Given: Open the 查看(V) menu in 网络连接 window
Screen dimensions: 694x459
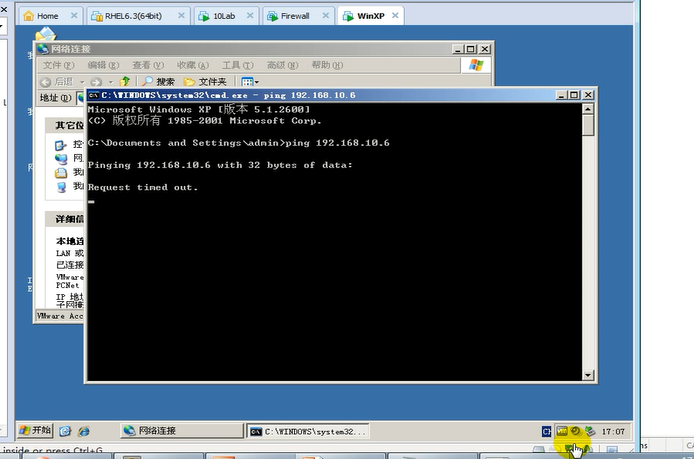Looking at the screenshot, I should tap(148, 65).
